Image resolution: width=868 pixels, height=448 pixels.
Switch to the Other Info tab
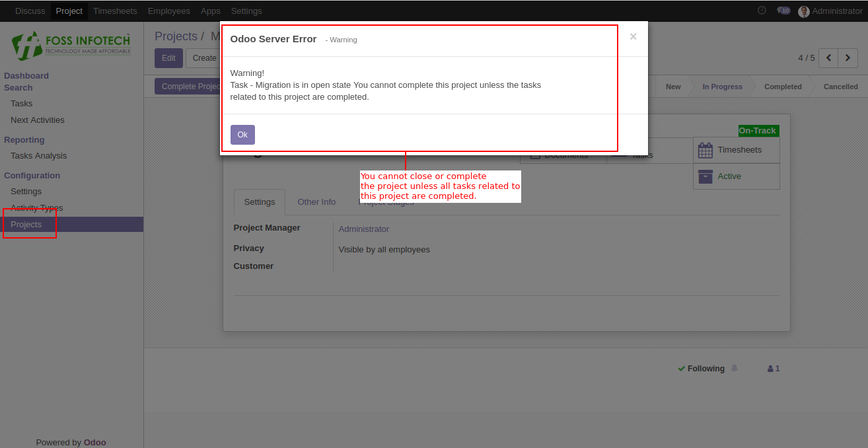click(x=316, y=202)
